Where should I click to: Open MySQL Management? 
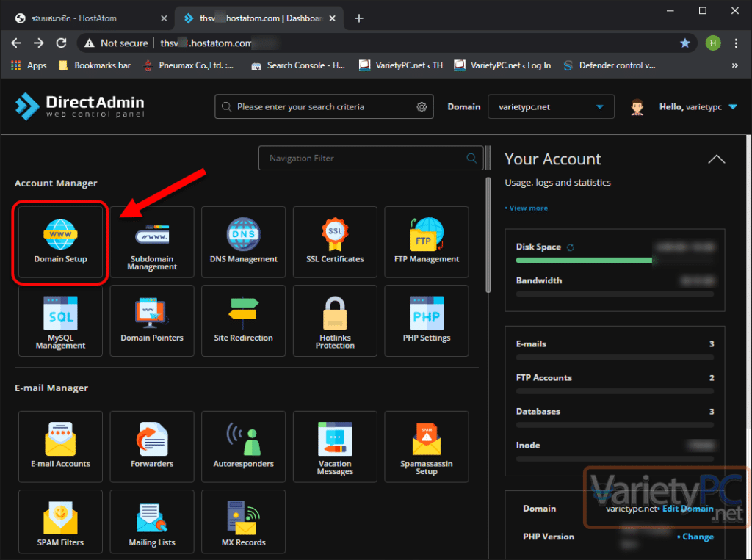60,321
